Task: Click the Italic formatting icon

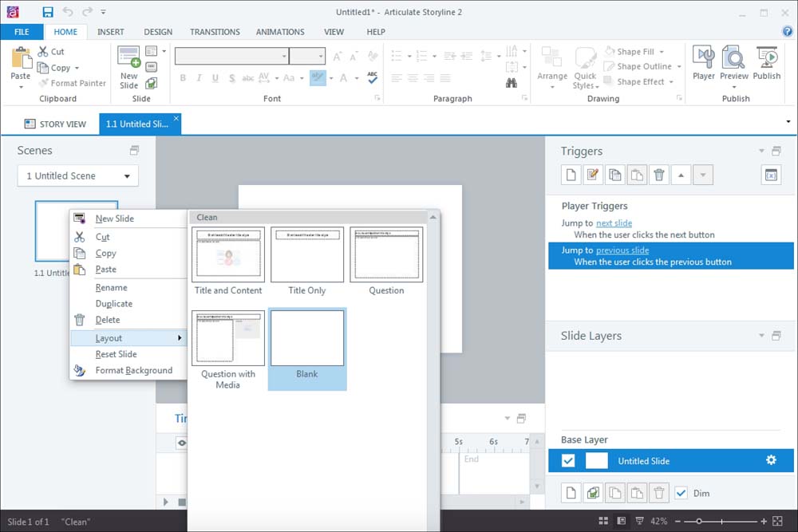Action: point(199,78)
